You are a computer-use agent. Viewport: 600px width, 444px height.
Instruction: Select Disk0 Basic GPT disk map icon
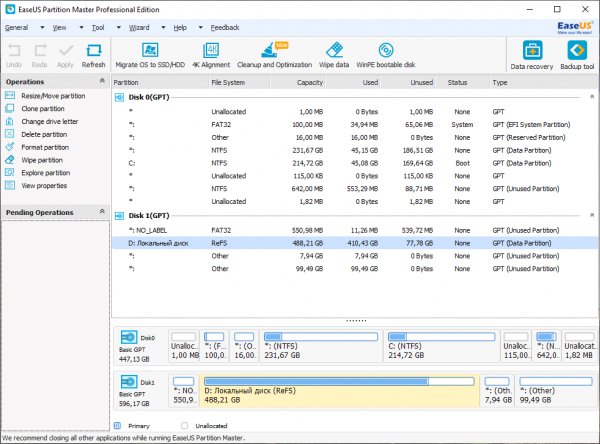(x=129, y=337)
